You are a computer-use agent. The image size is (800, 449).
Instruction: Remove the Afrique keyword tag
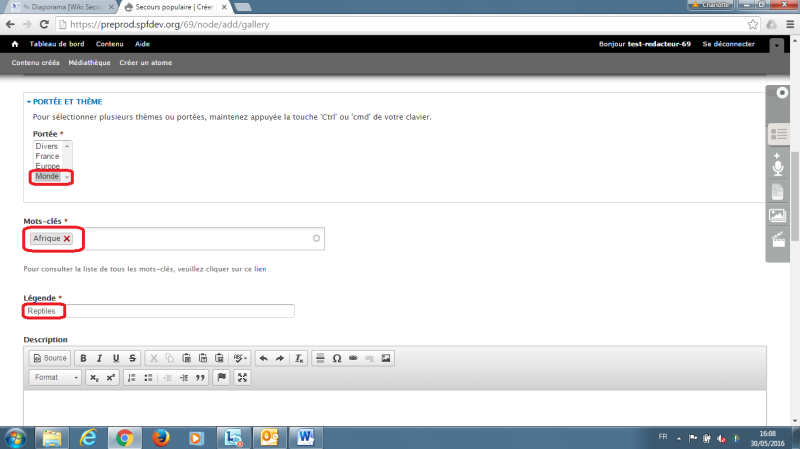point(67,239)
